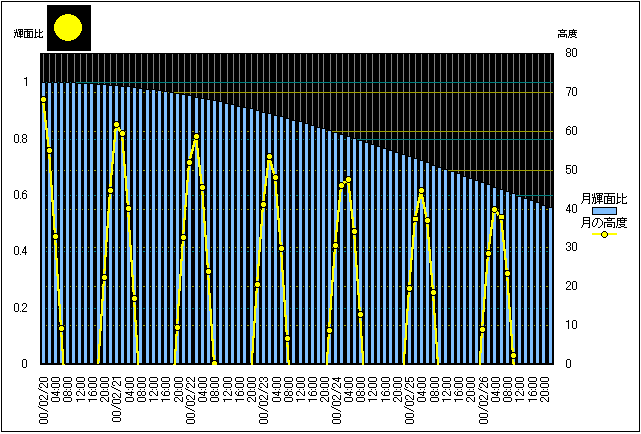The image size is (641, 434).
Task: Click the 高度 right axis title
Action: tap(567, 34)
